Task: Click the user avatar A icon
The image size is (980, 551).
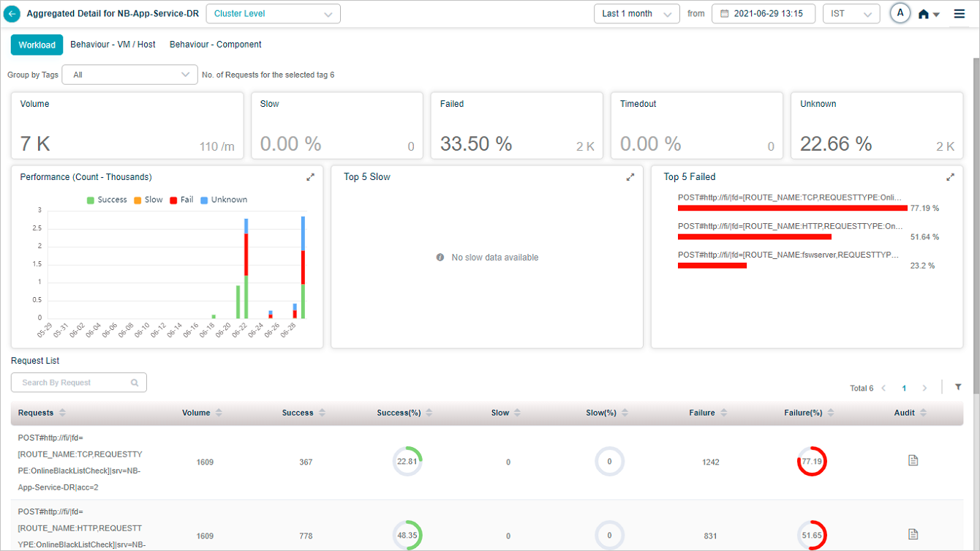Action: pyautogui.click(x=900, y=13)
